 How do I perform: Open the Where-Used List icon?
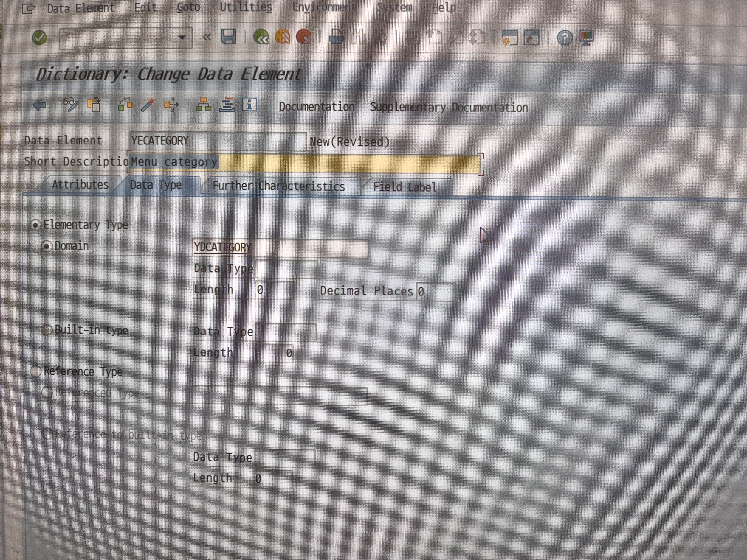click(171, 105)
